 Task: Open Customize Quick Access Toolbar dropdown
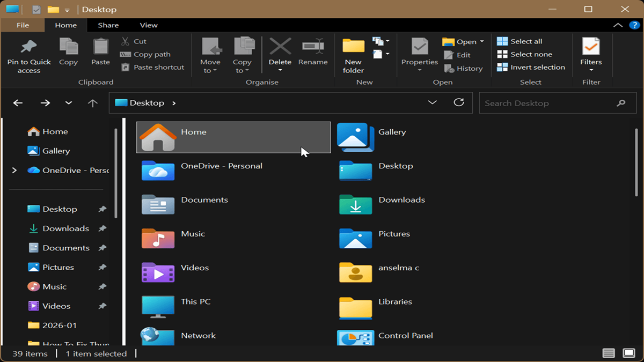coord(67,10)
